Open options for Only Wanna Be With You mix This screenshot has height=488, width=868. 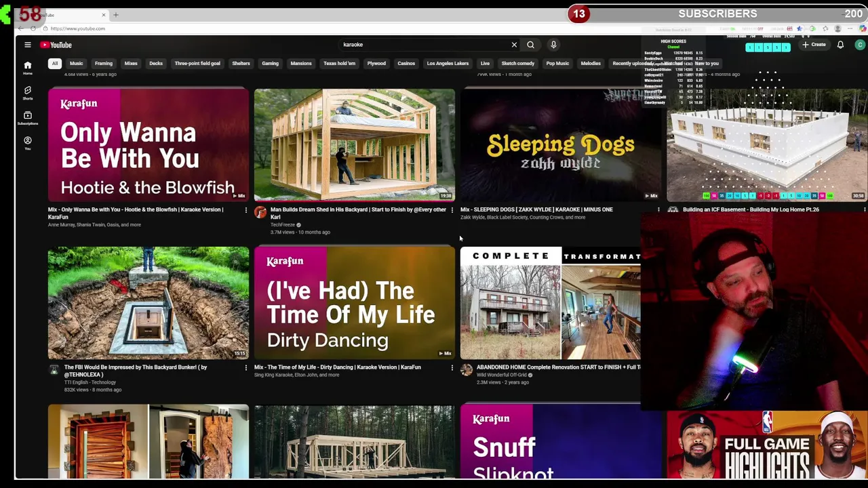click(x=246, y=210)
